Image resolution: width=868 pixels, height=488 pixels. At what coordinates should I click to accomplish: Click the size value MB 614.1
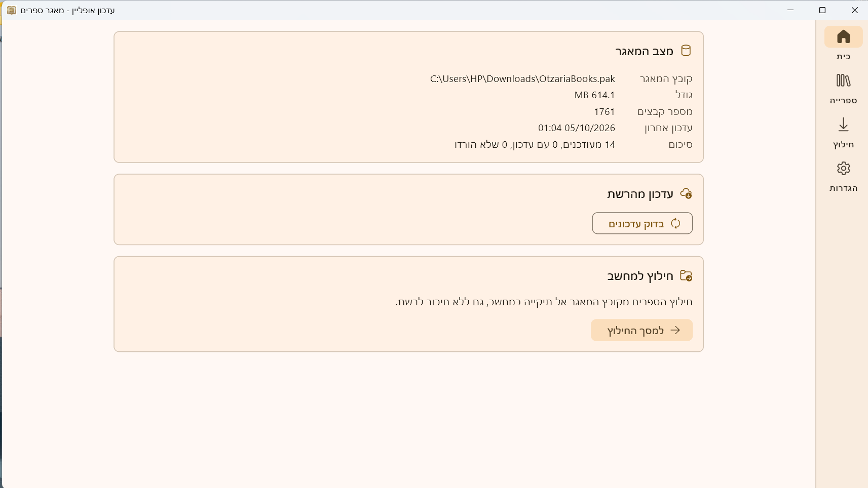(594, 95)
